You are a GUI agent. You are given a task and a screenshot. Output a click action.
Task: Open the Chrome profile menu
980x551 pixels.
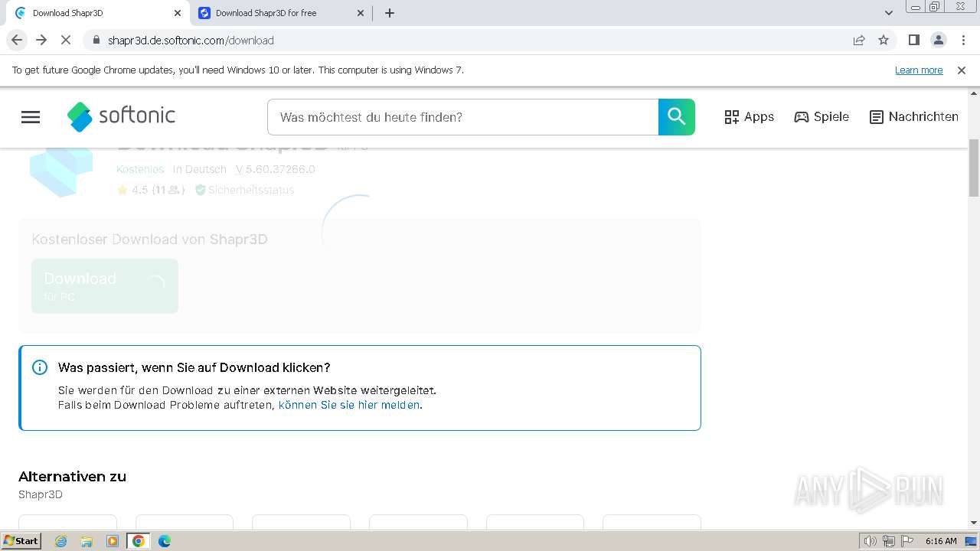pyautogui.click(x=938, y=40)
